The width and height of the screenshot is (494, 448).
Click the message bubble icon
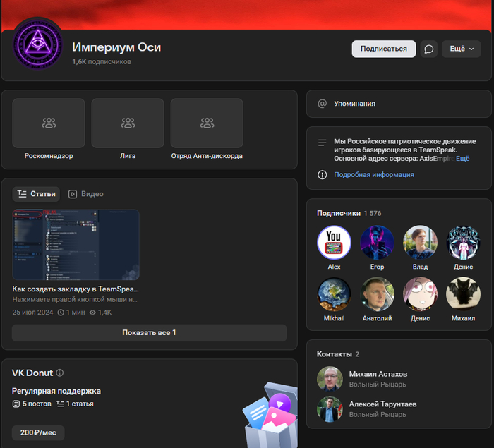coord(428,49)
